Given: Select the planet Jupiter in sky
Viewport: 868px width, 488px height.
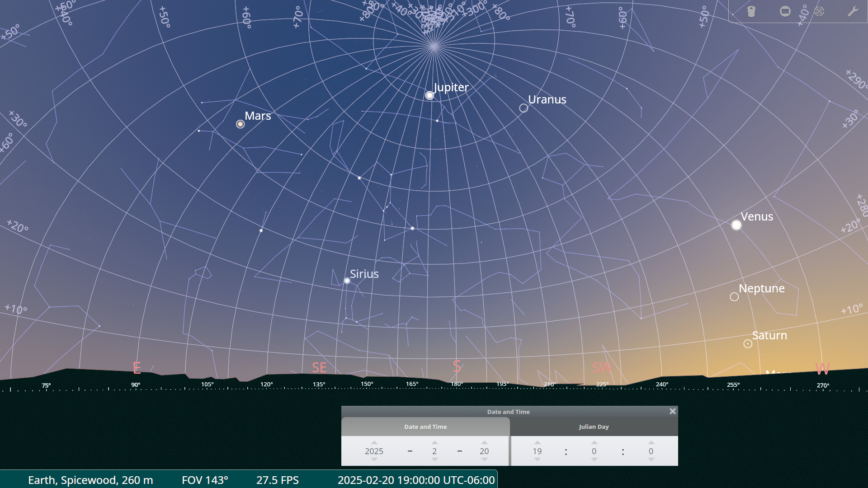Looking at the screenshot, I should click(x=429, y=95).
